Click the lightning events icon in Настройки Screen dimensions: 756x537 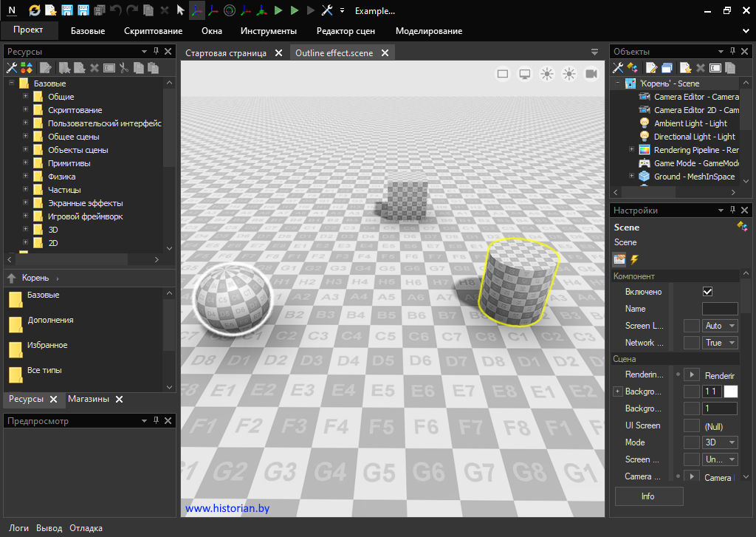click(634, 260)
